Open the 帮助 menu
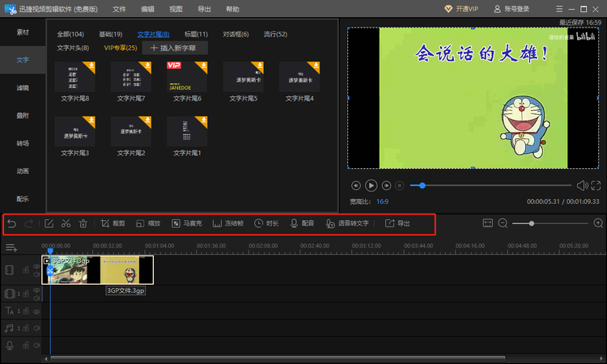Viewport: 607px width, 364px height. (x=232, y=9)
